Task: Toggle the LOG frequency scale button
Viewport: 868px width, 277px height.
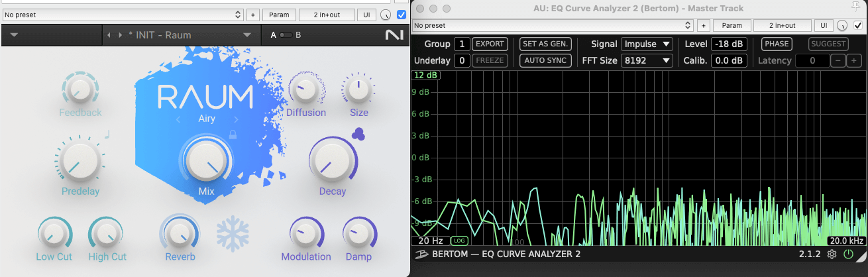Action: coord(459,241)
